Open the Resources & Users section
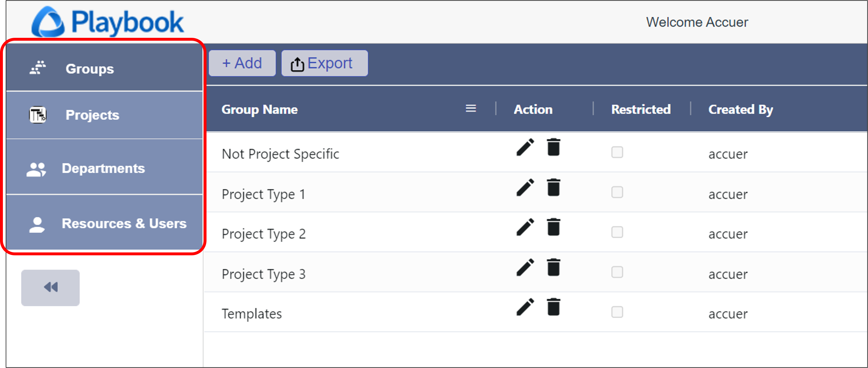 click(x=124, y=223)
